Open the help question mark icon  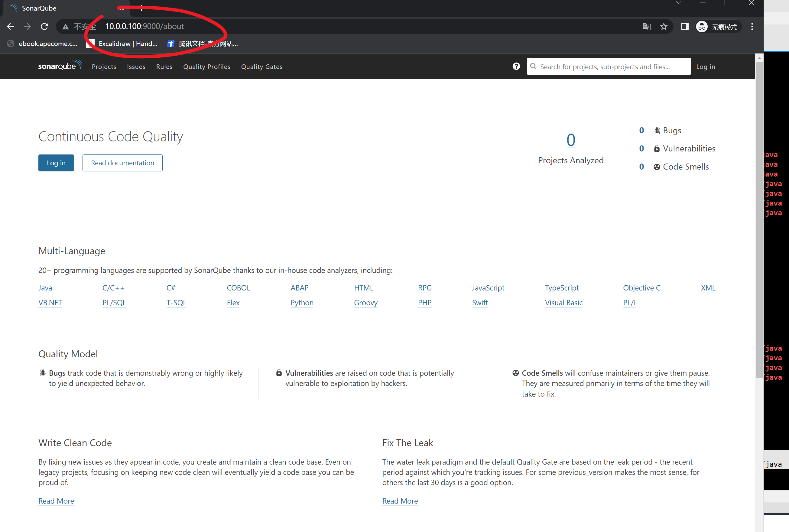point(516,66)
